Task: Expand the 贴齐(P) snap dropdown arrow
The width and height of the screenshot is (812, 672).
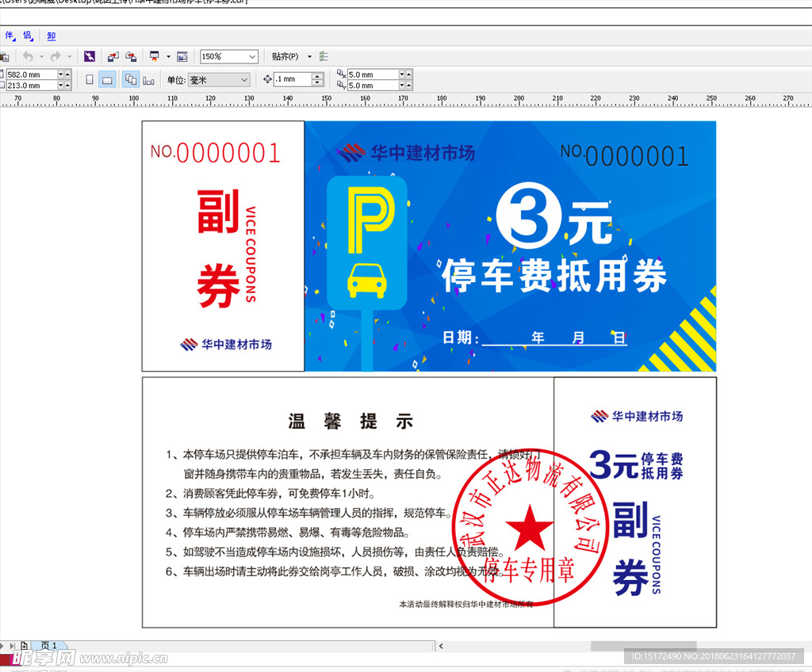Action: coord(310,56)
